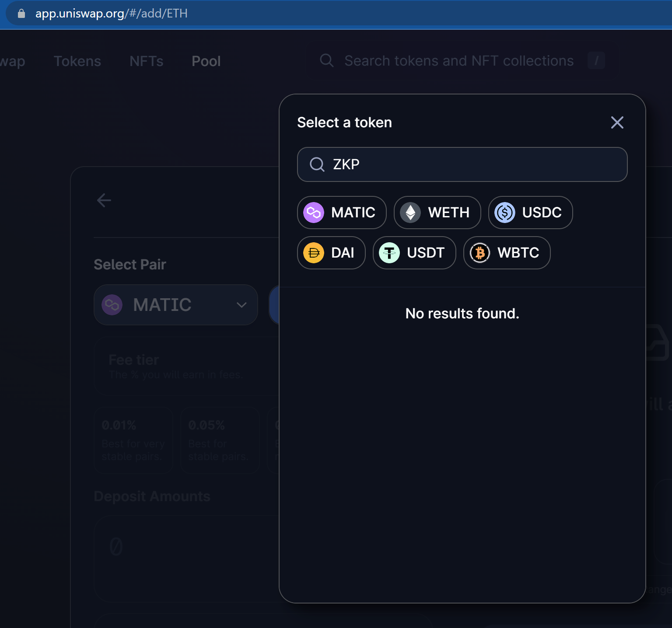Click the dropdown chevron beside MATIC
672x628 pixels.
click(x=241, y=305)
